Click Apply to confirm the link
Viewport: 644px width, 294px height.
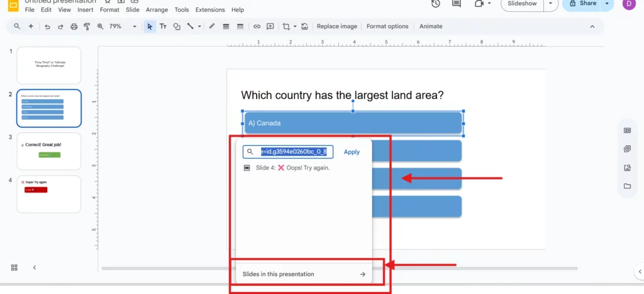352,152
